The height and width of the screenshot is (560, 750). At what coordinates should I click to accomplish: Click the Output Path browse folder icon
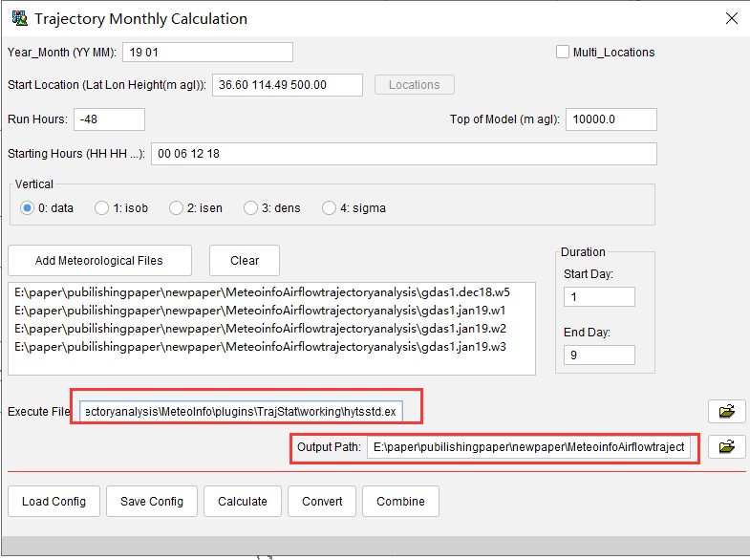tap(726, 446)
